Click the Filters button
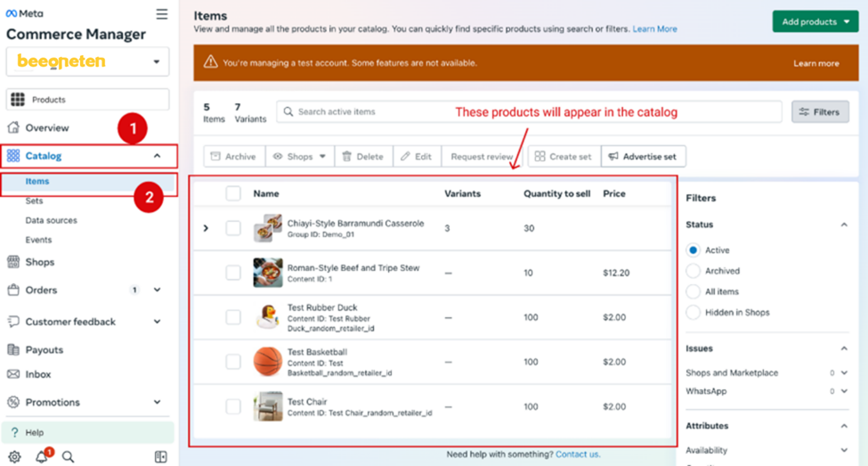Screen dimensions: 868x466 [x=820, y=112]
